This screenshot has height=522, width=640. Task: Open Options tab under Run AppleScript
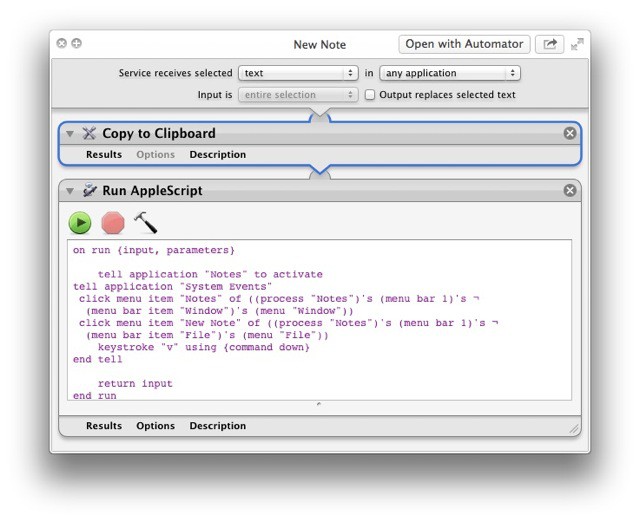155,426
